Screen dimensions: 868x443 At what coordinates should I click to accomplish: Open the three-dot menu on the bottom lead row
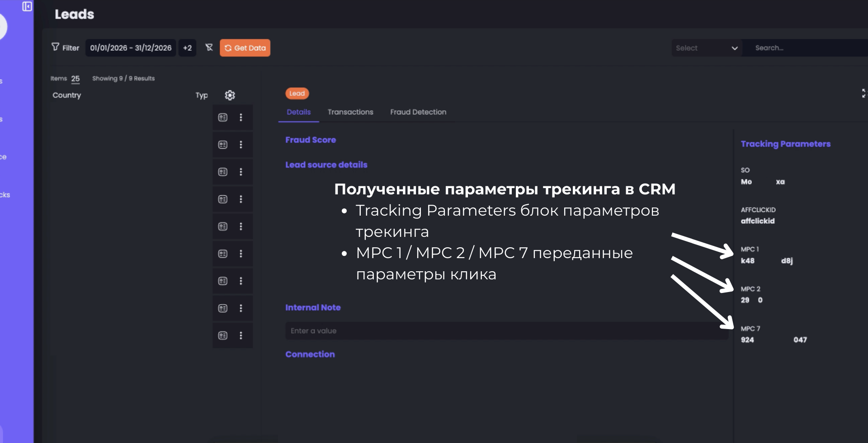241,335
